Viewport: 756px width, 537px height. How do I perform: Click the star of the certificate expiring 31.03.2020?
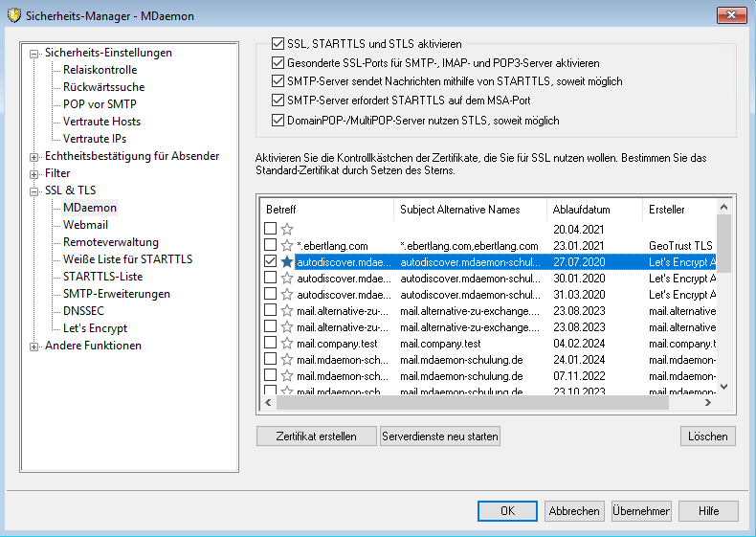(287, 294)
